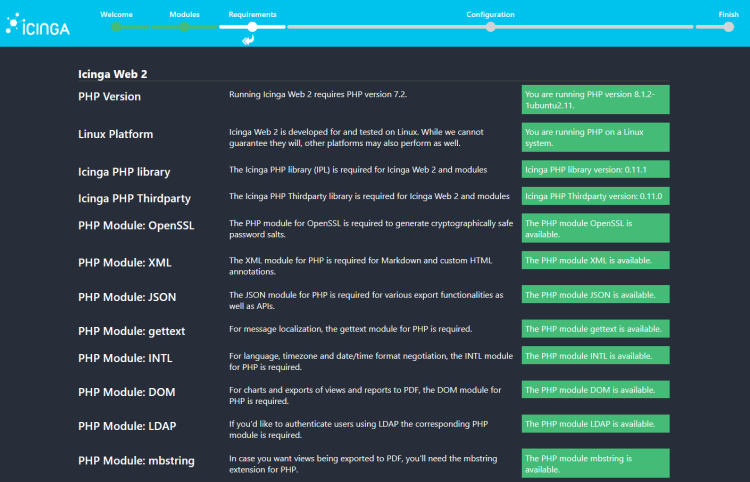The width and height of the screenshot is (750, 482).
Task: Go to the Configuration step label
Action: point(490,14)
